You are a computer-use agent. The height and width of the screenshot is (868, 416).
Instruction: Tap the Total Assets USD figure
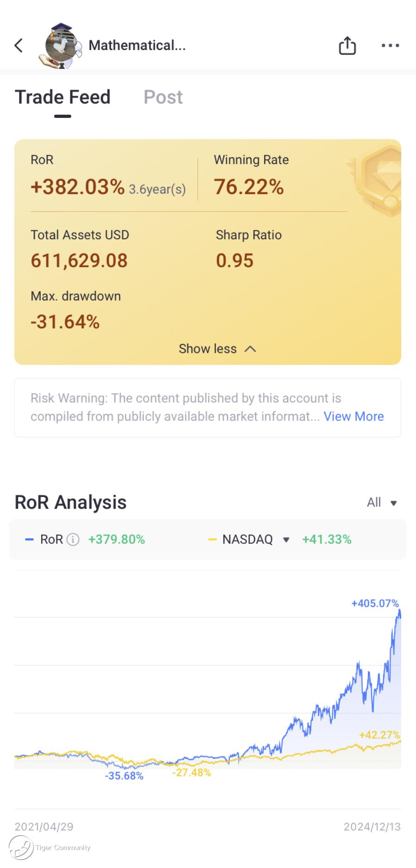(79, 260)
